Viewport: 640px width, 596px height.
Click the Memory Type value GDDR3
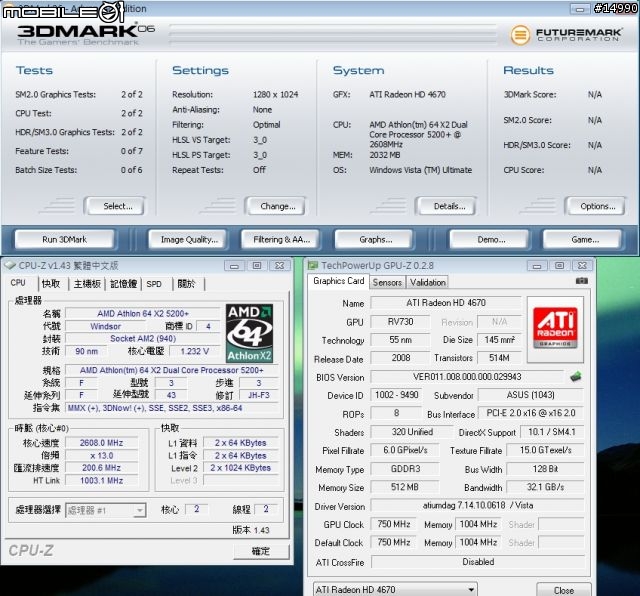(x=405, y=469)
